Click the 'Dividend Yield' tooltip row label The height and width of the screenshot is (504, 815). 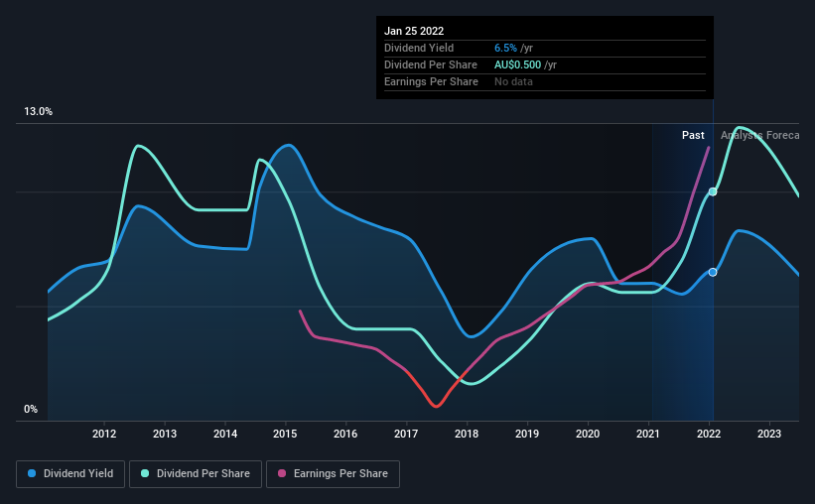point(419,48)
